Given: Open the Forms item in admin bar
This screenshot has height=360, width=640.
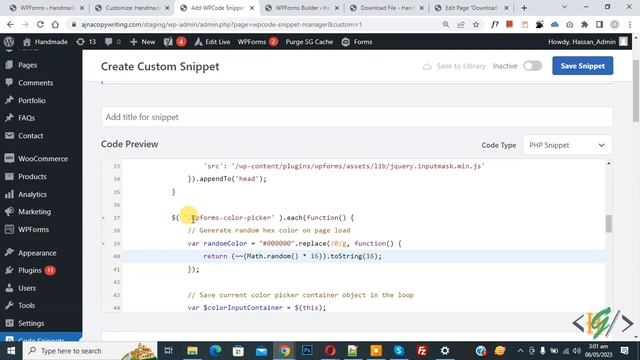Looking at the screenshot, I should coord(357,42).
